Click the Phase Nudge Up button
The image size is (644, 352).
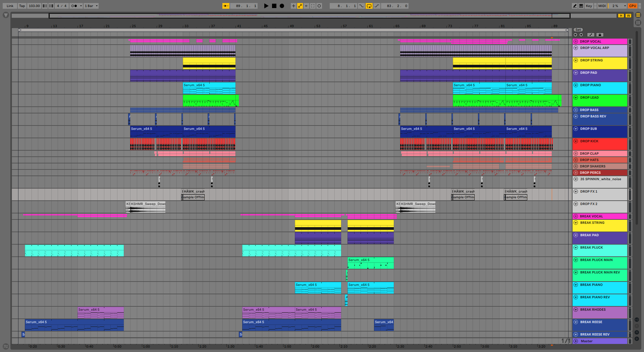pyautogui.click(x=51, y=6)
